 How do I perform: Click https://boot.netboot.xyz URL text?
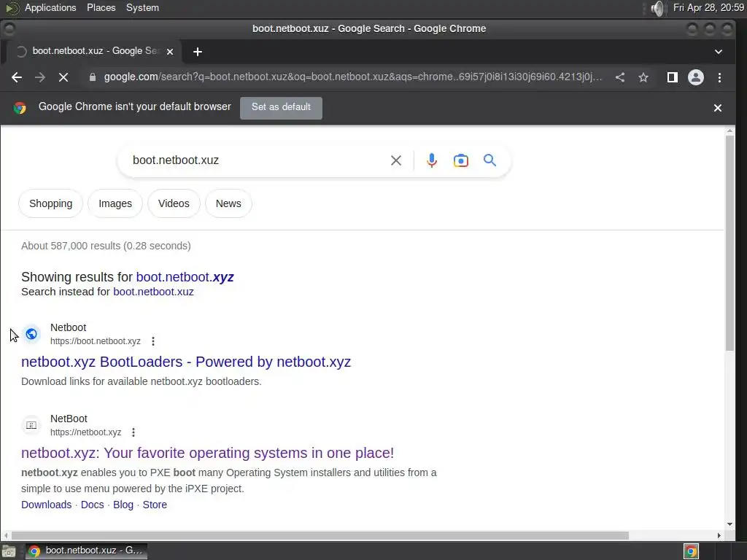pos(96,341)
